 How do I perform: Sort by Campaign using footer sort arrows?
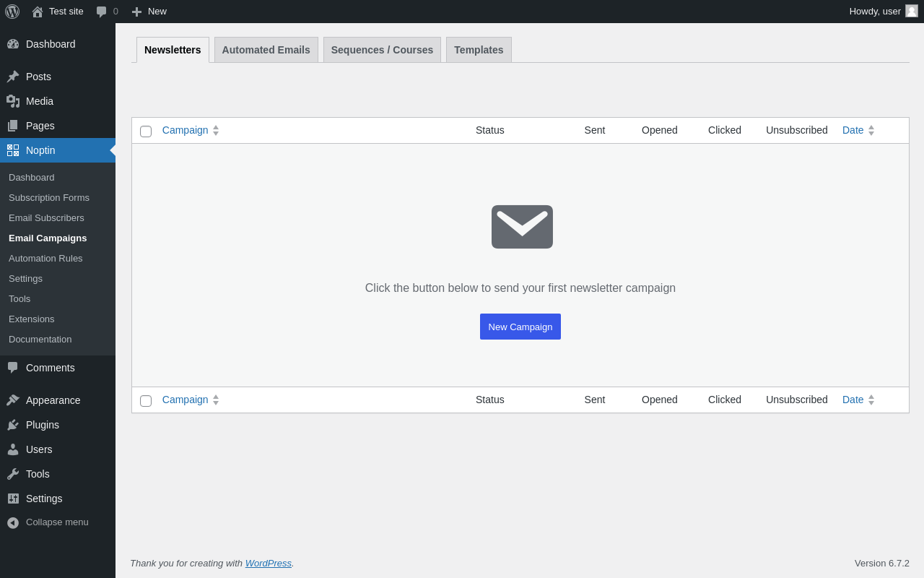(x=216, y=400)
